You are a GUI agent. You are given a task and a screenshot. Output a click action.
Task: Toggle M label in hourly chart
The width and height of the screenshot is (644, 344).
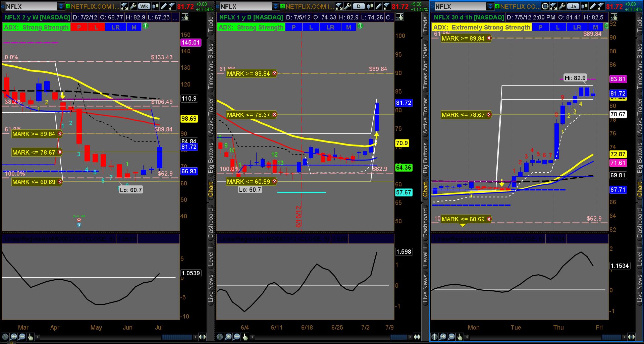pyautogui.click(x=595, y=27)
